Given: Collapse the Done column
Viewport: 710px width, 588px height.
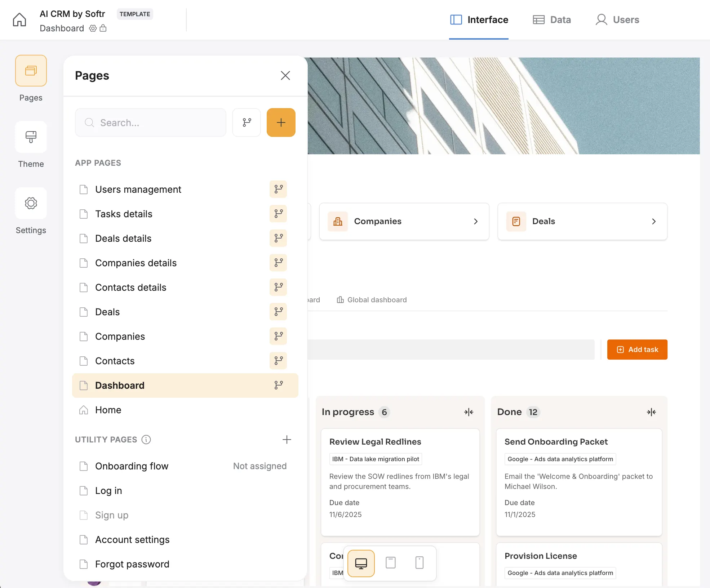Looking at the screenshot, I should (x=651, y=411).
